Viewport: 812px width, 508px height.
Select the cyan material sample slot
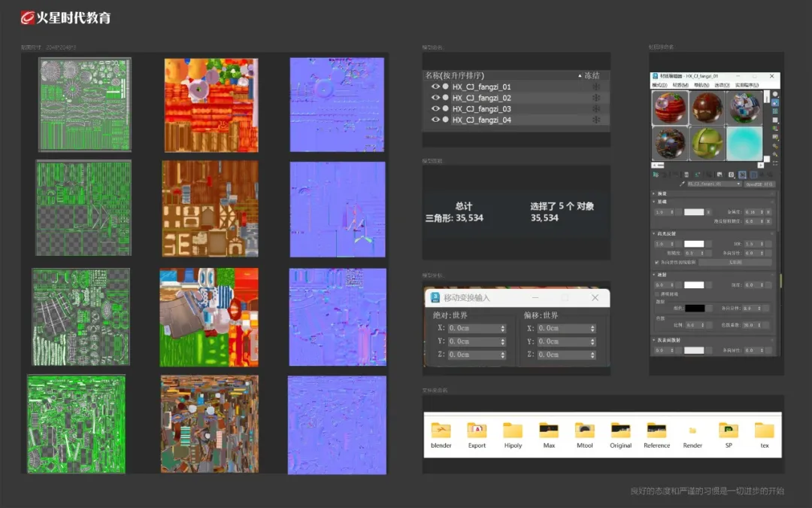tap(744, 143)
